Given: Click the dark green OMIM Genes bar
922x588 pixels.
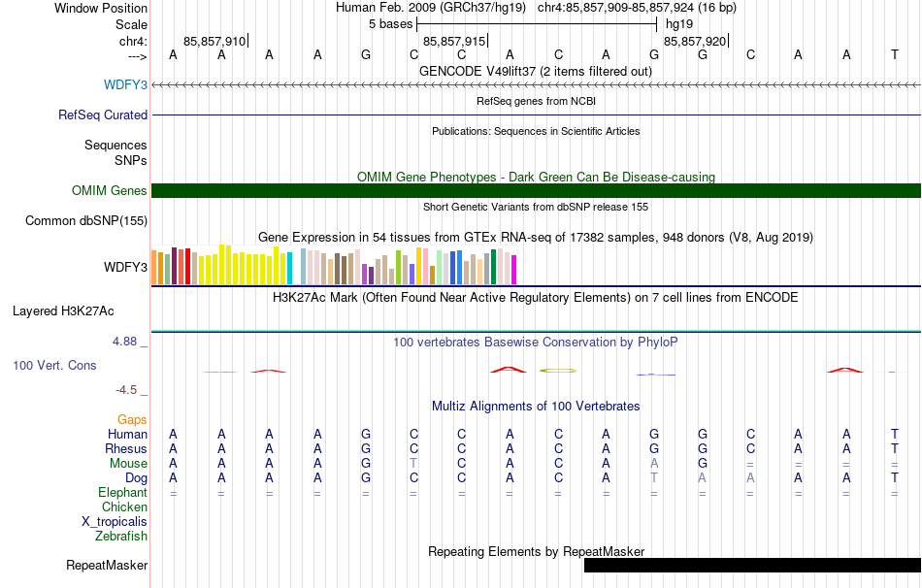Looking at the screenshot, I should 536,190.
